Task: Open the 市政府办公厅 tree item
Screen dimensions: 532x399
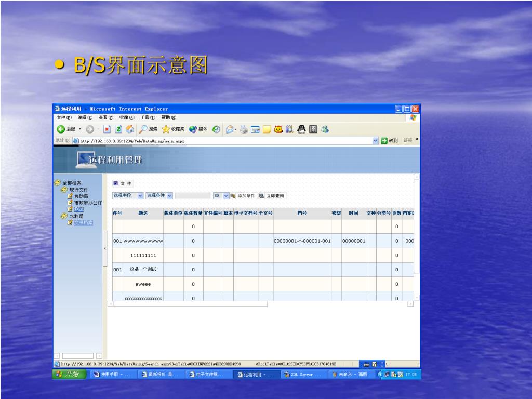Action: click(88, 203)
